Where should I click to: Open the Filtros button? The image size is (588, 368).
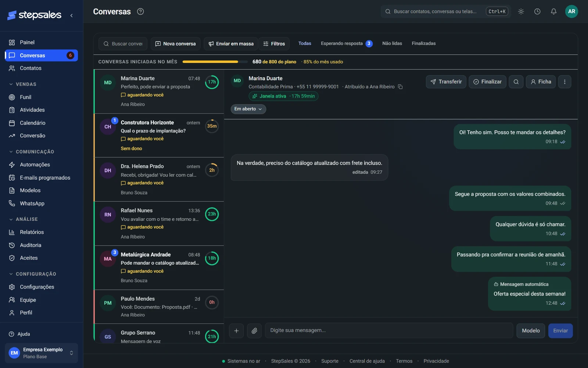(x=274, y=44)
